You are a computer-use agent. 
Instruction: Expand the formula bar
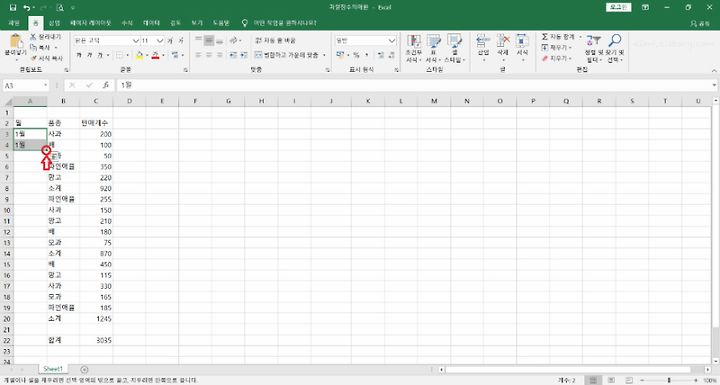point(714,85)
